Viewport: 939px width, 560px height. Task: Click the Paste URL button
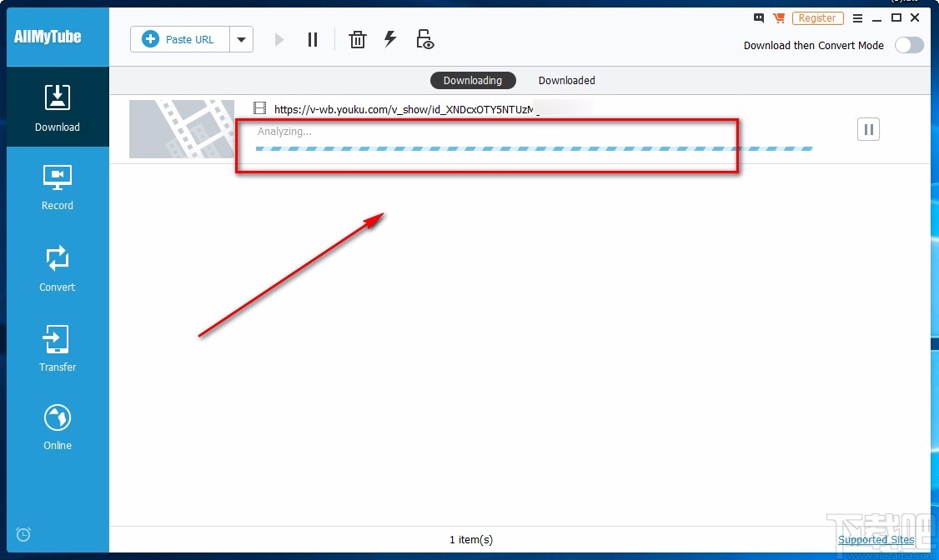(179, 39)
